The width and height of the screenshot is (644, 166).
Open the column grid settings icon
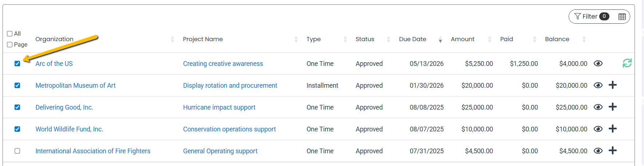point(622,17)
